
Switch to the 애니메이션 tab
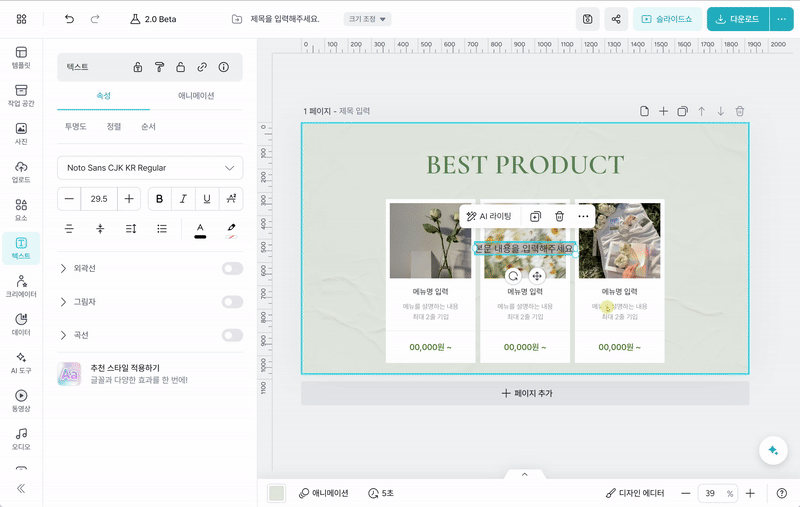196,96
